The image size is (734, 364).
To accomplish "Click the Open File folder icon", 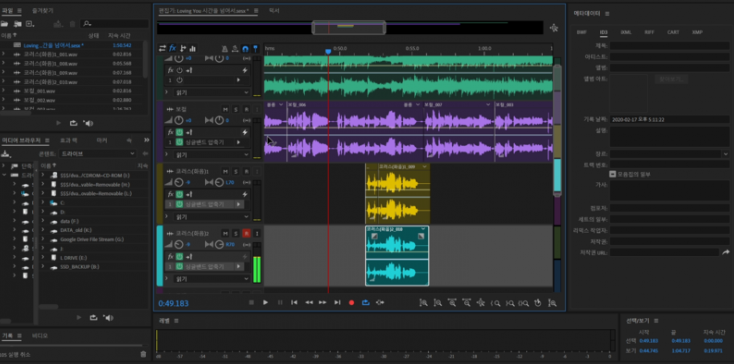I will pyautogui.click(x=5, y=24).
